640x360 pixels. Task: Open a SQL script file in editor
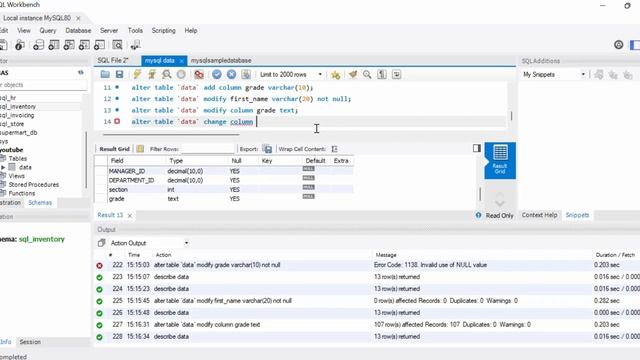[105, 74]
